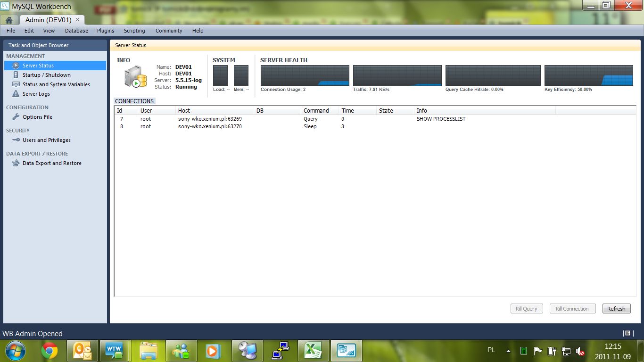Click the Users and Privileges key icon
Screen dimensions: 644x362
[16, 140]
